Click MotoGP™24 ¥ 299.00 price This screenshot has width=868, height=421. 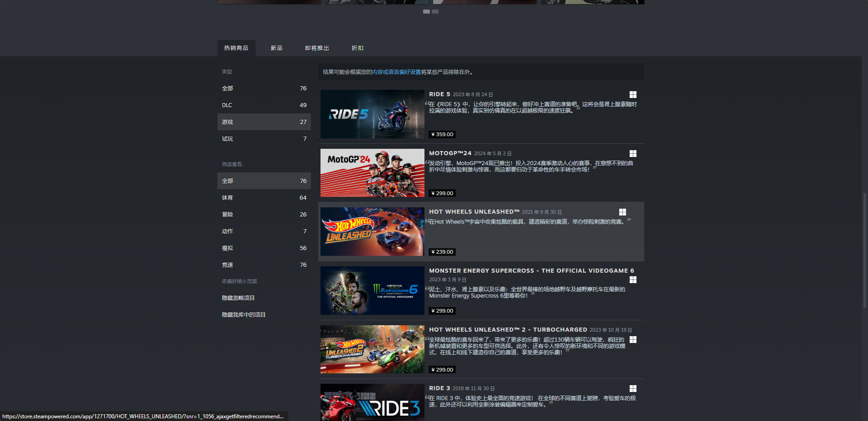click(442, 193)
